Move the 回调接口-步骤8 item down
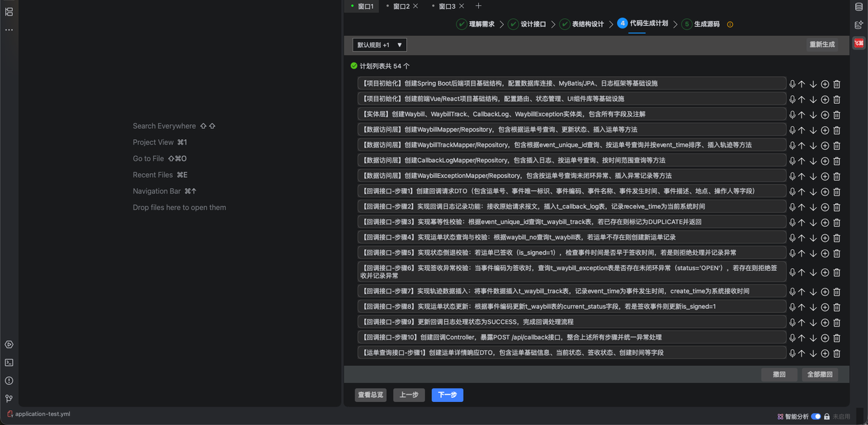The image size is (868, 425). click(813, 308)
